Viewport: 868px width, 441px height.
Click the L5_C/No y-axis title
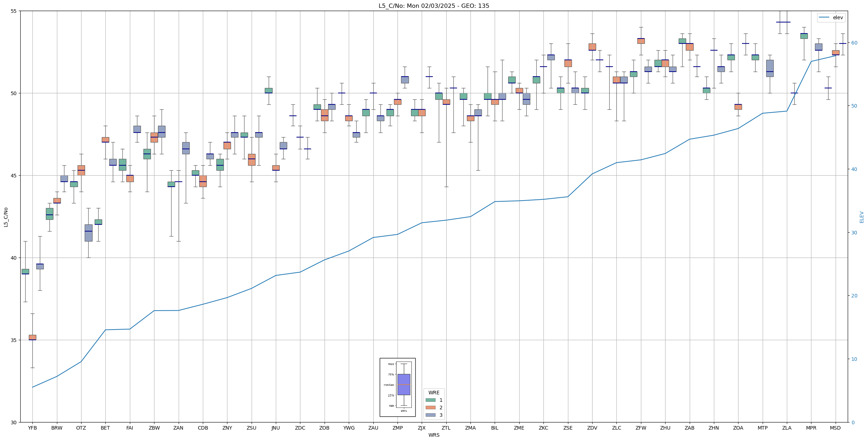6,217
